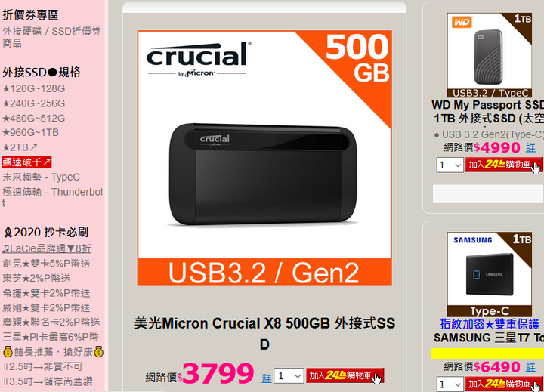Open quantity dropdown for WD My Passport
Screen dimensions: 544x392
pos(450,165)
